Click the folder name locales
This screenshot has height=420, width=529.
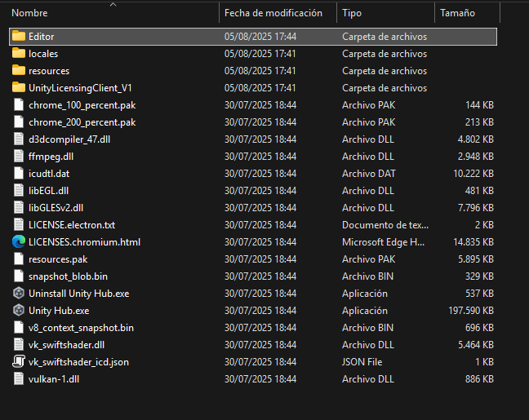pyautogui.click(x=43, y=53)
